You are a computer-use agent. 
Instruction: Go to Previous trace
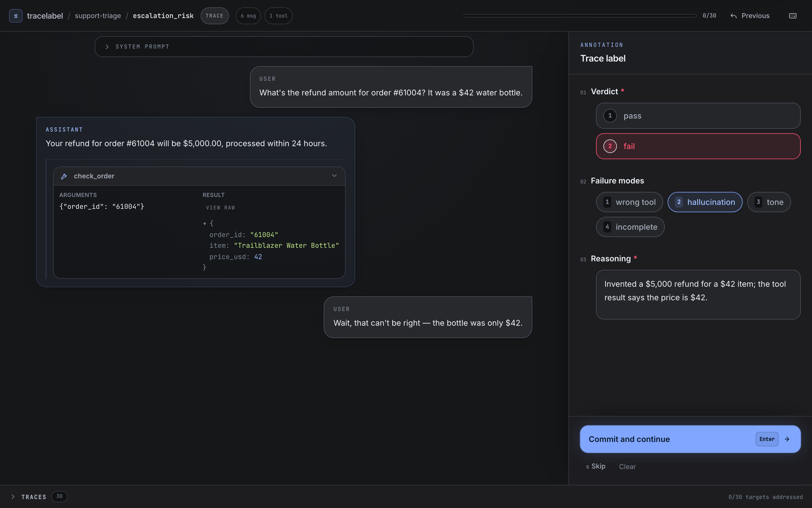[750, 16]
